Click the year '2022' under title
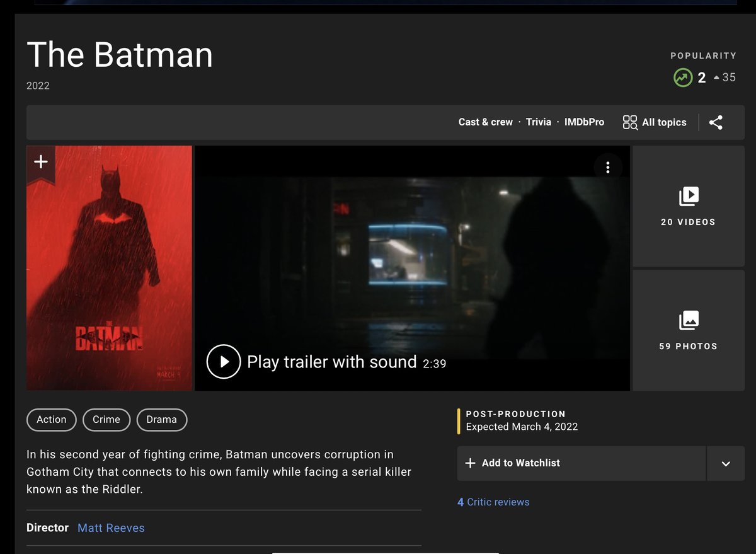 (38, 86)
